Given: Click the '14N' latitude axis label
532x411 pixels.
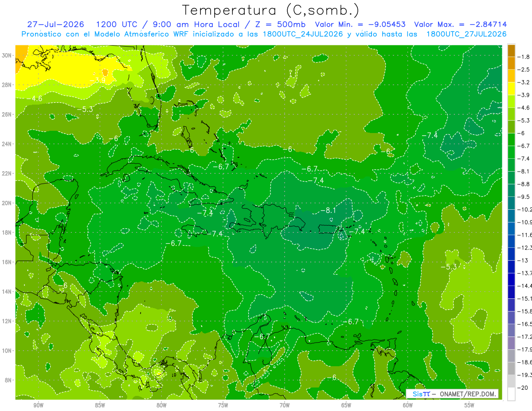Looking at the screenshot, I should pyautogui.click(x=7, y=291).
